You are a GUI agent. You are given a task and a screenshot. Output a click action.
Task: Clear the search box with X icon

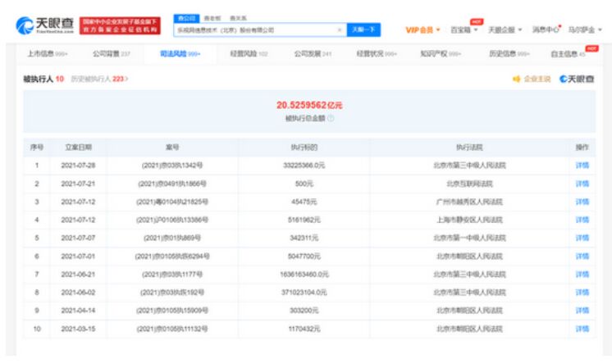click(x=340, y=30)
